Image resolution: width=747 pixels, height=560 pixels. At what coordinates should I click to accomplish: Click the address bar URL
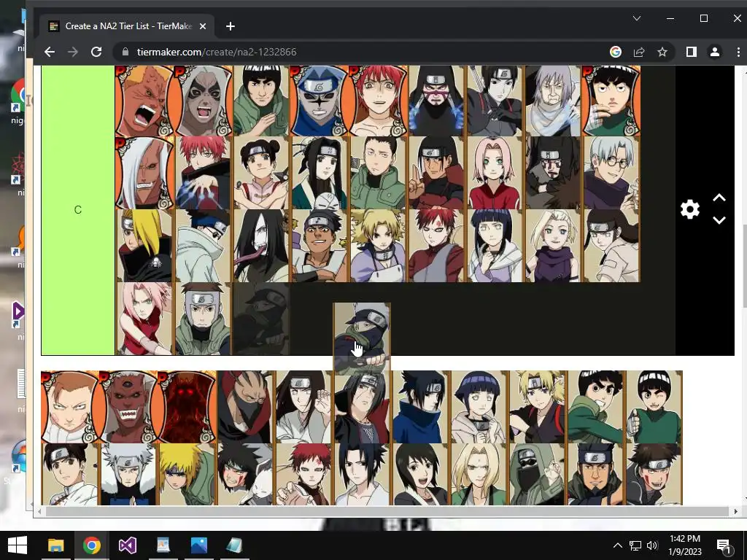coord(216,52)
